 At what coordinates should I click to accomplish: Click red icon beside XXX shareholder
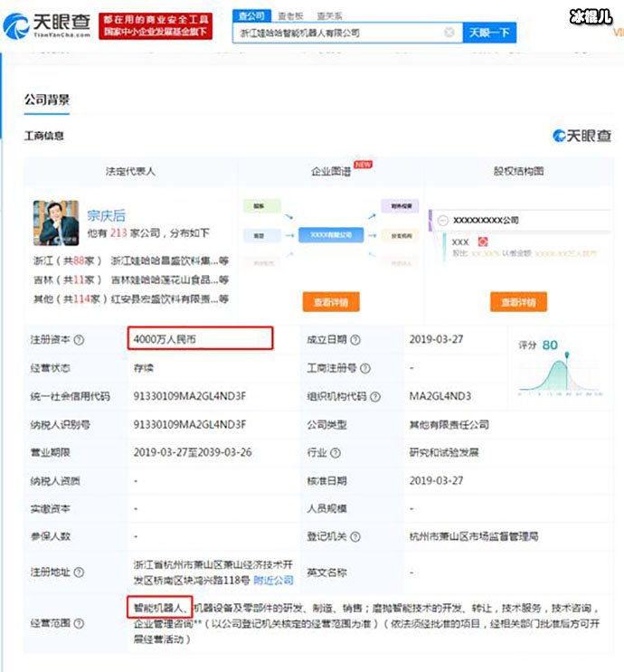tap(483, 241)
